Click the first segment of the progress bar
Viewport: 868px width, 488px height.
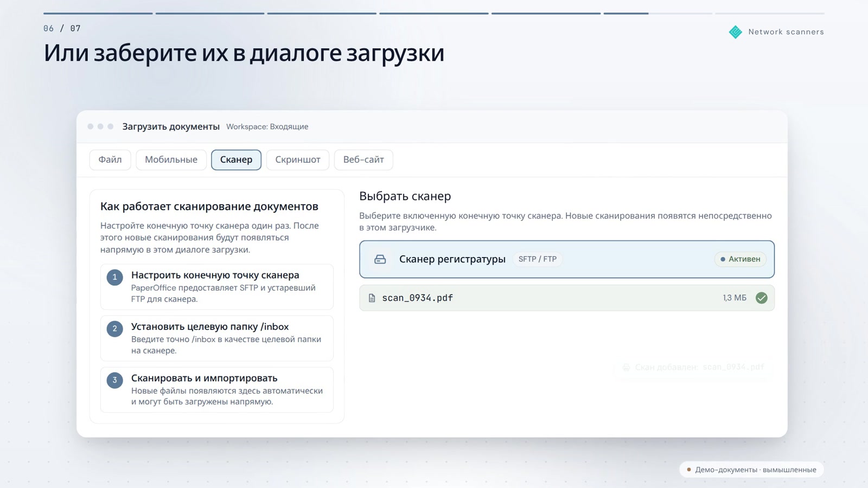click(x=98, y=13)
